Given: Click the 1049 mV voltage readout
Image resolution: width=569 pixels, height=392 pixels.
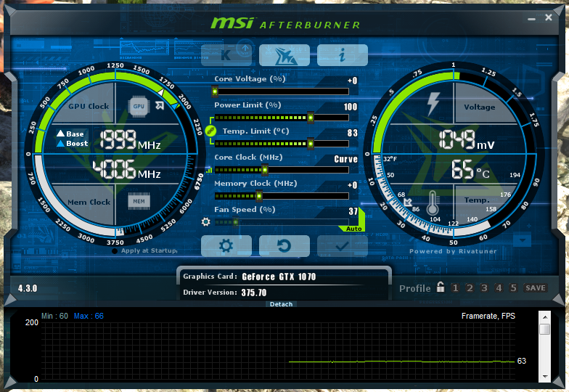Looking at the screenshot, I should click(x=466, y=140).
